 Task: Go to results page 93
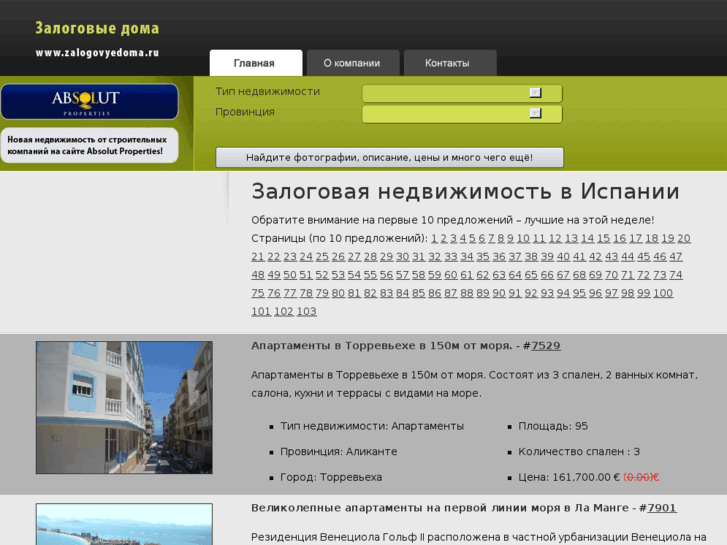(547, 294)
